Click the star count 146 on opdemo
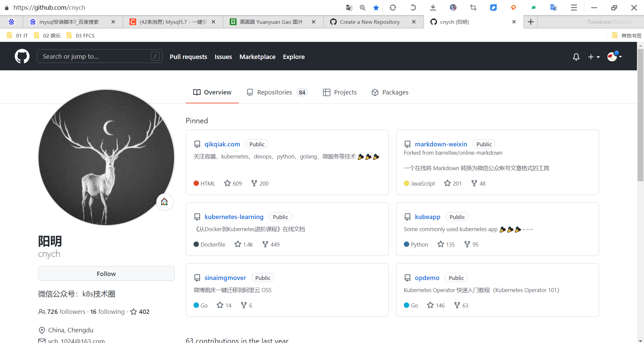This screenshot has height=343, width=644. click(x=436, y=305)
